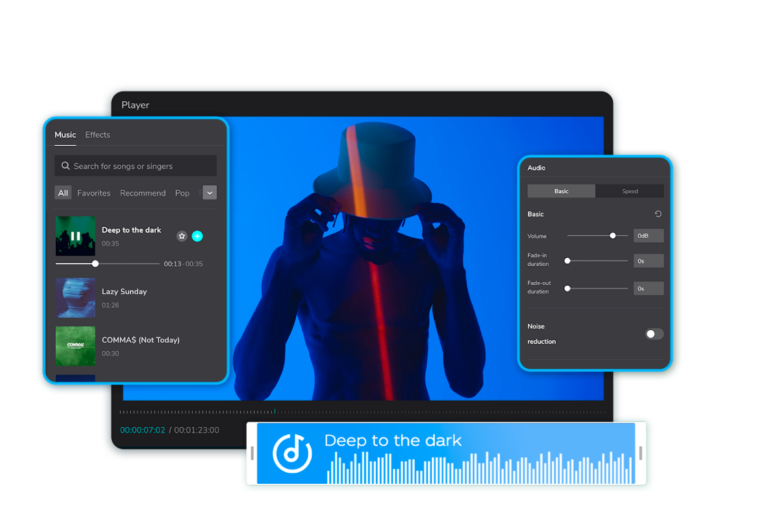Click the music note icon on audio clip
The image size is (768, 528).
pyautogui.click(x=292, y=453)
